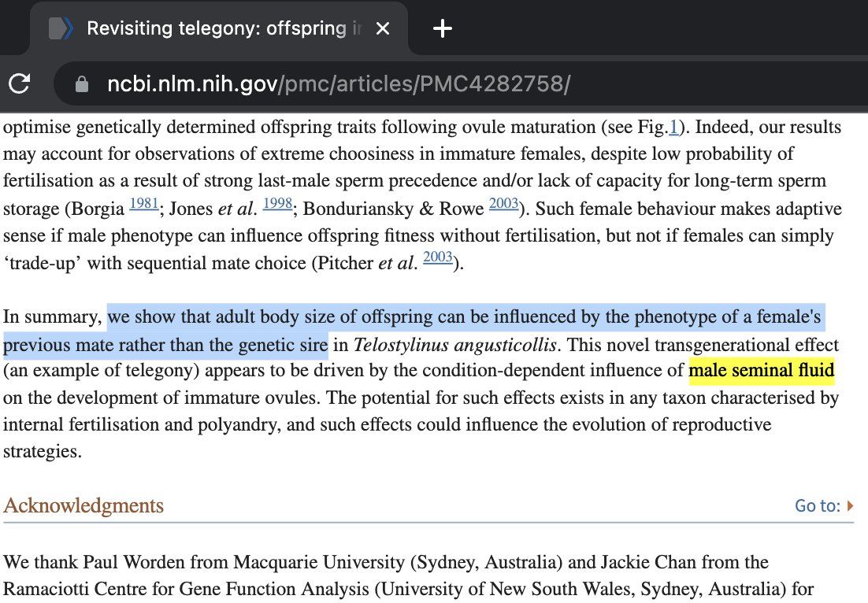Viewport: 868px width, 603px height.
Task: Click the PMC favicon on the tab
Action: pos(61,29)
